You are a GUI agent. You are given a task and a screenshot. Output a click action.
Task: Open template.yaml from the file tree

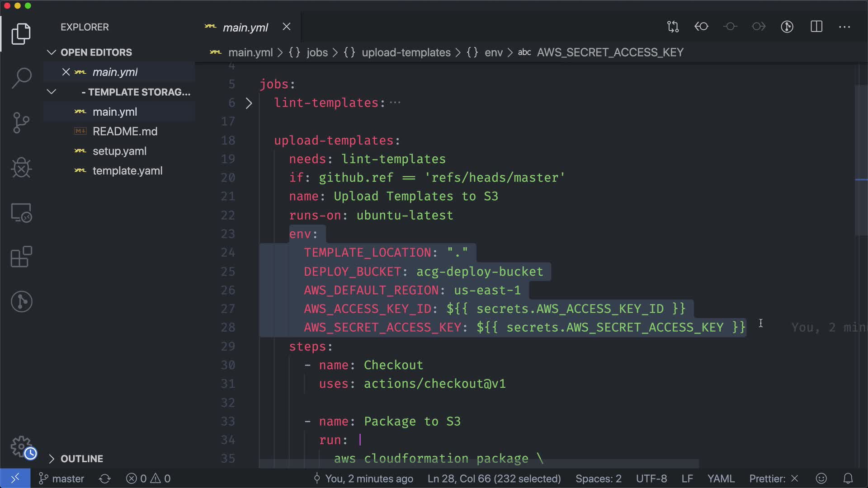[x=127, y=171]
